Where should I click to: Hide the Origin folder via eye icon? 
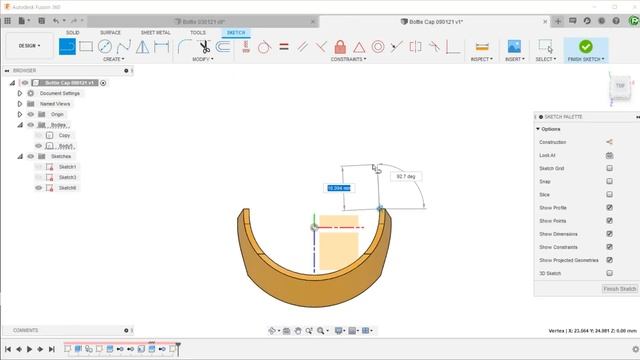[x=31, y=114]
